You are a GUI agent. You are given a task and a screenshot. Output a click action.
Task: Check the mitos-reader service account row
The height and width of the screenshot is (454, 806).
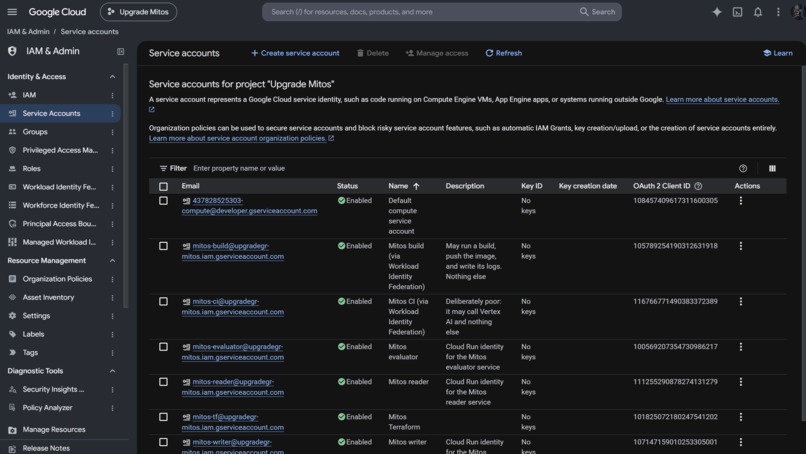coord(163,382)
